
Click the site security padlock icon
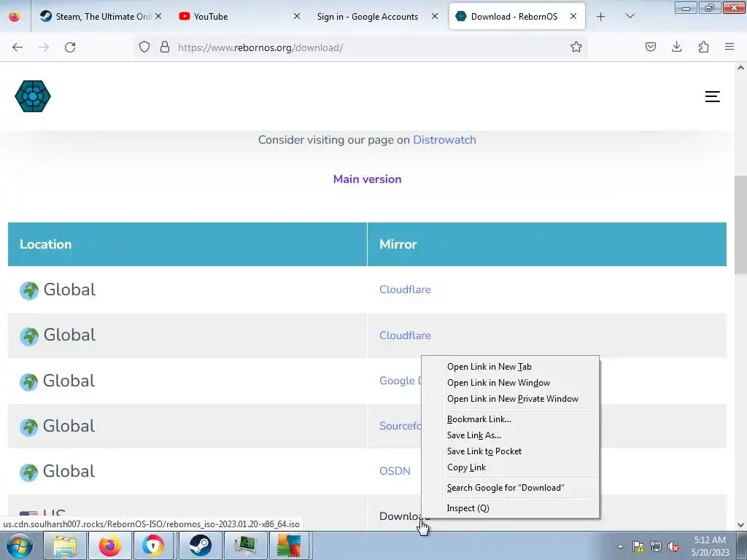[165, 47]
